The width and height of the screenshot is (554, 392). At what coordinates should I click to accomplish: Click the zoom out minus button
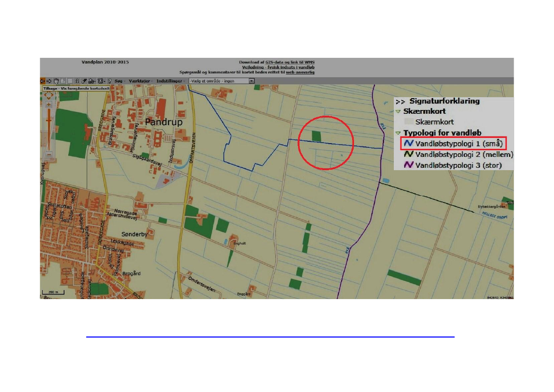[49, 155]
